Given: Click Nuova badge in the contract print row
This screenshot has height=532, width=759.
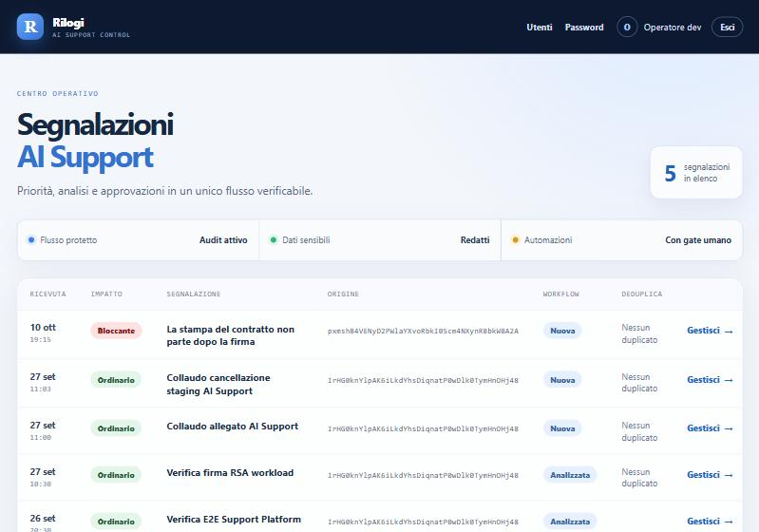Looking at the screenshot, I should pos(562,331).
